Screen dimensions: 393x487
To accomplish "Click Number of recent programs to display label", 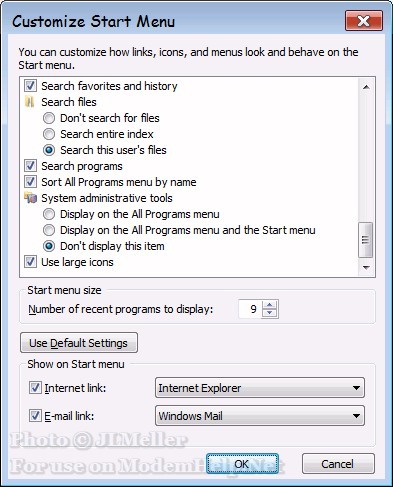I will click(x=120, y=309).
